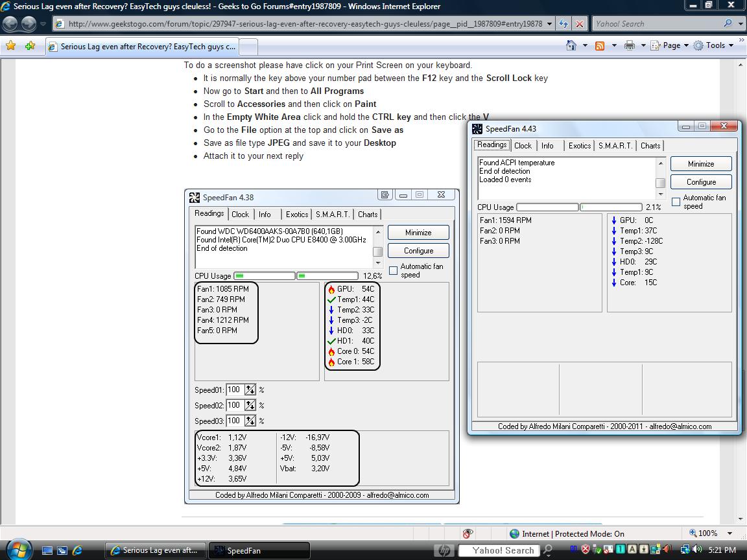Expand the address bar URL dropdown
This screenshot has width=747, height=560.
(549, 23)
